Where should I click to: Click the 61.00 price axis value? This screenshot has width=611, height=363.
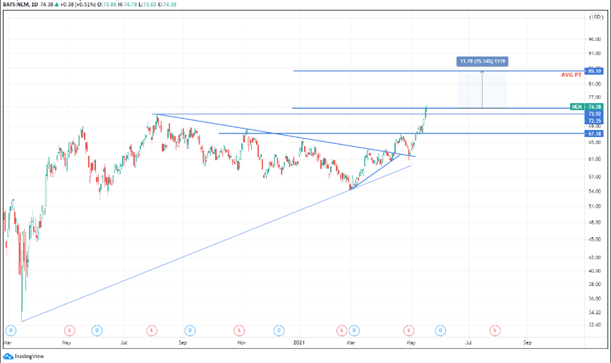595,159
